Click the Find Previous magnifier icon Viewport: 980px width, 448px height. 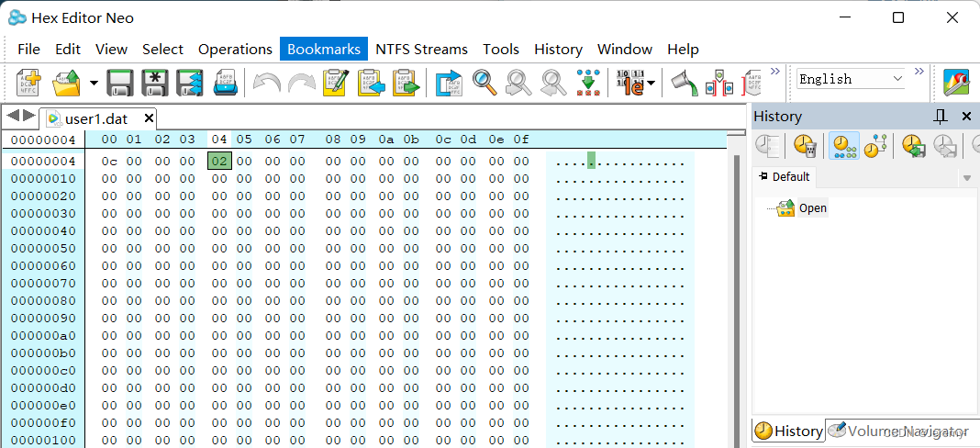click(553, 82)
